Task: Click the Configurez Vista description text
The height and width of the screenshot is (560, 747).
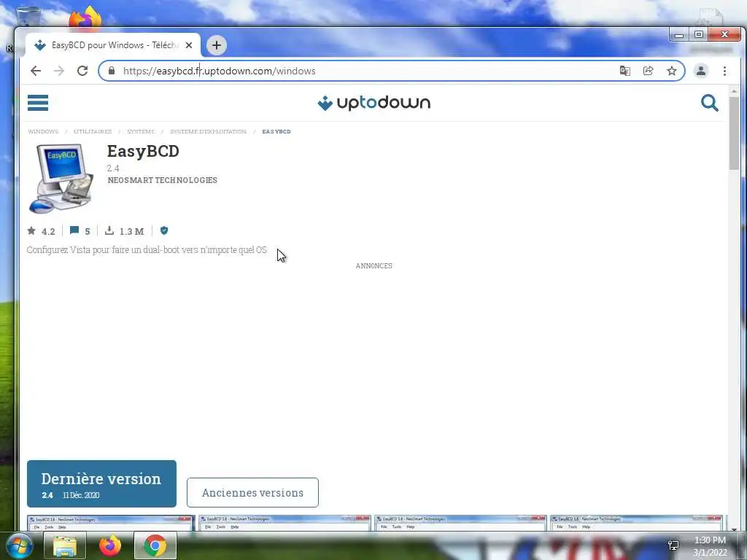Action: pos(147,250)
